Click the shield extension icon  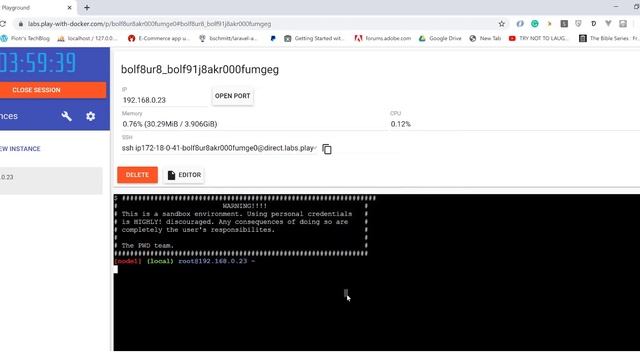(x=578, y=24)
